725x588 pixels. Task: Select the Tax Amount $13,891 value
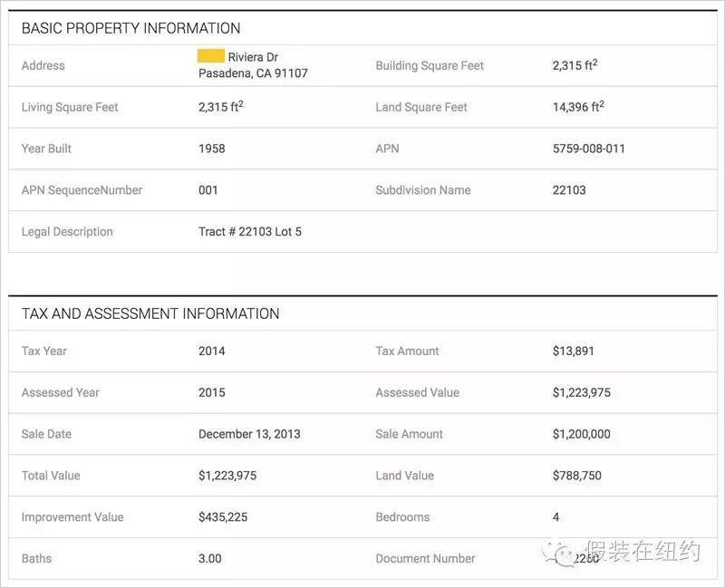coord(574,352)
